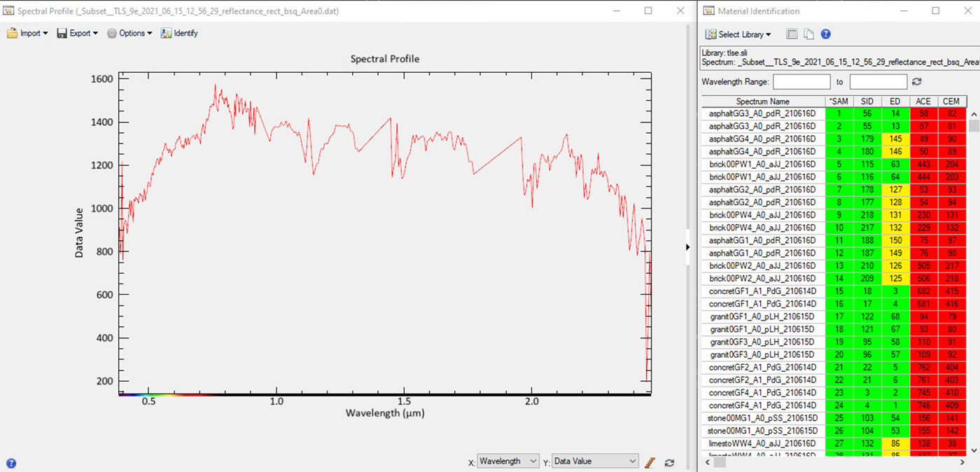Sort by the ACE column header

(923, 102)
